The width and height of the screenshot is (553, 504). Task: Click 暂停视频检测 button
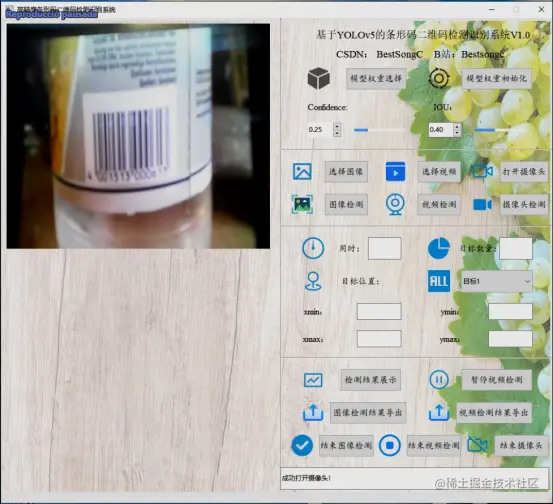[497, 380]
